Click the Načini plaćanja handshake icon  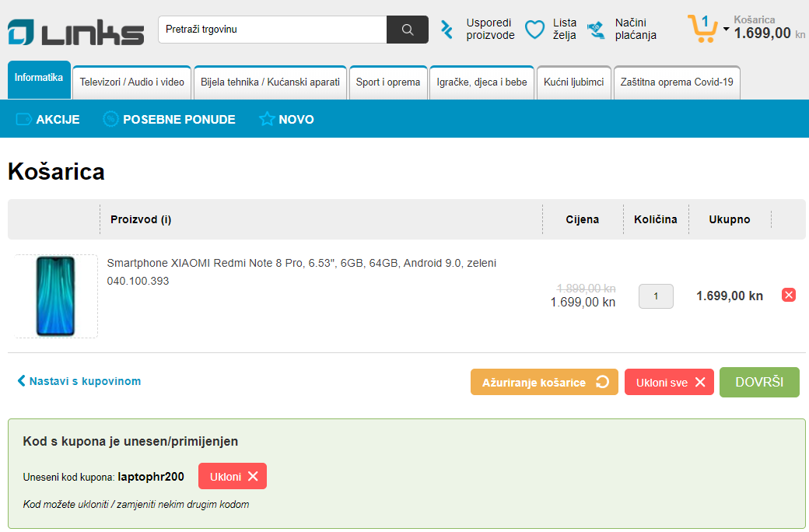click(x=596, y=30)
